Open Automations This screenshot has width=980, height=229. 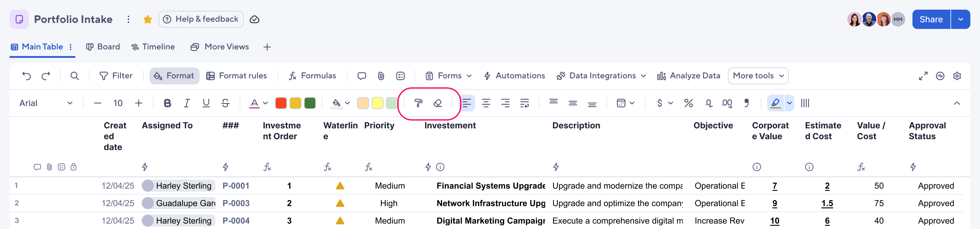pyautogui.click(x=514, y=76)
